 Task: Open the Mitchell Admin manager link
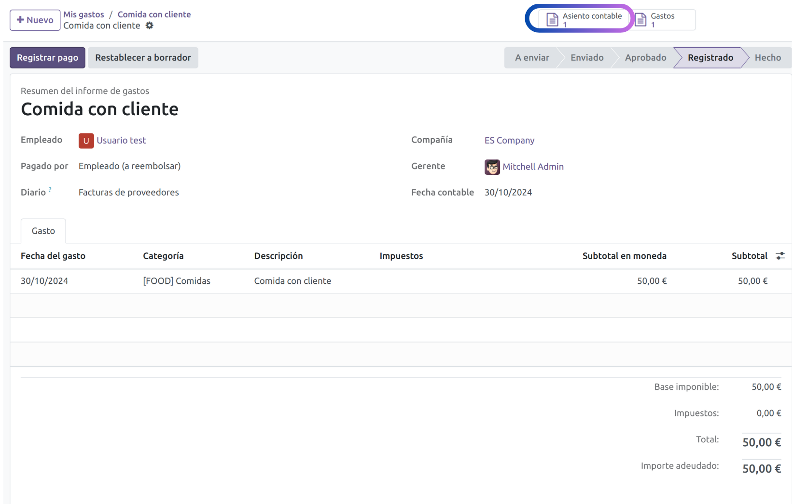point(533,167)
